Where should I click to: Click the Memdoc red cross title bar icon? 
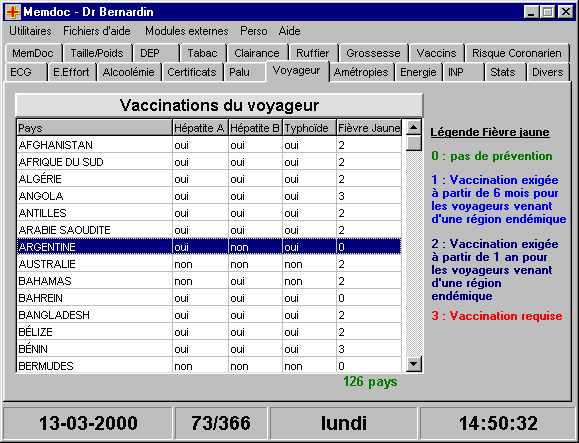coord(13,12)
